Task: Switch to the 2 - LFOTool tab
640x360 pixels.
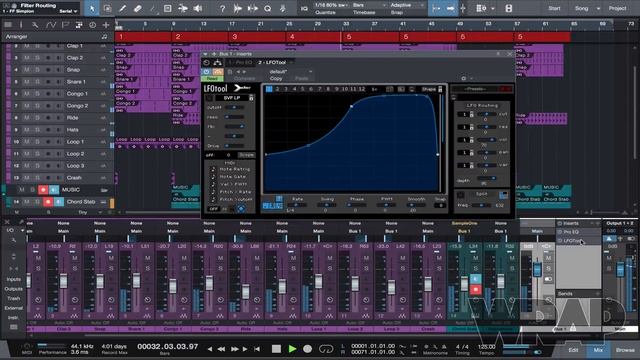Action: point(272,62)
